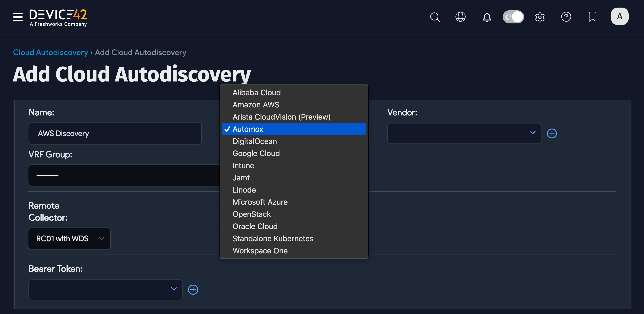Pick Standalone Kubernetes option

click(x=272, y=239)
